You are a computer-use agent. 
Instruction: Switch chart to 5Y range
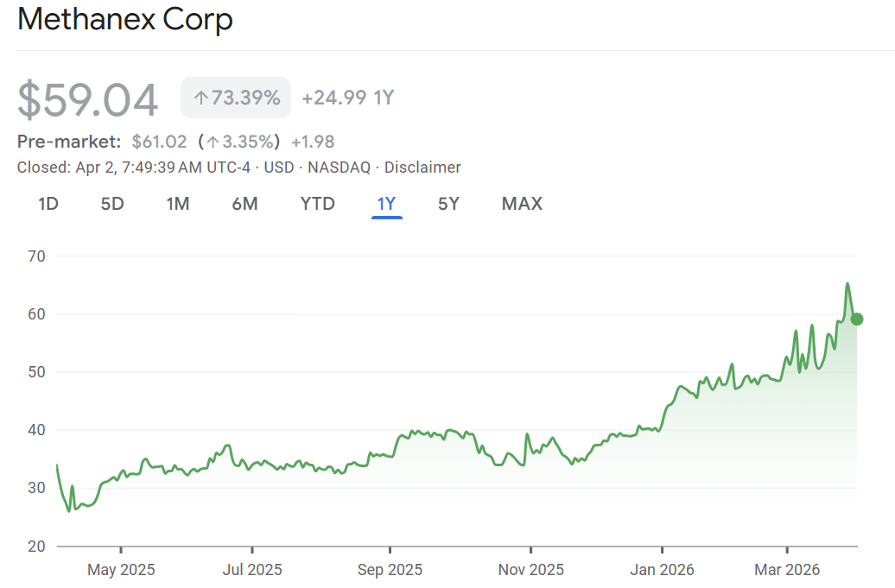(x=448, y=204)
